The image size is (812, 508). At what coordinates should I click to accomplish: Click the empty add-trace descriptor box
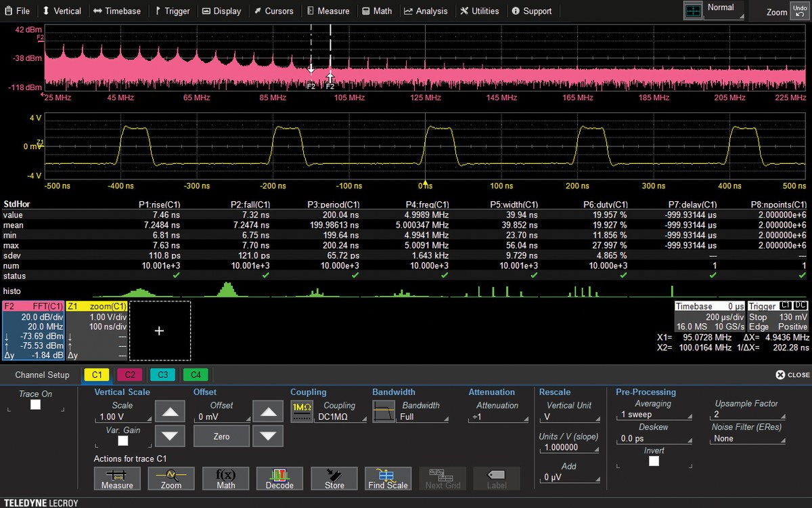coord(160,331)
